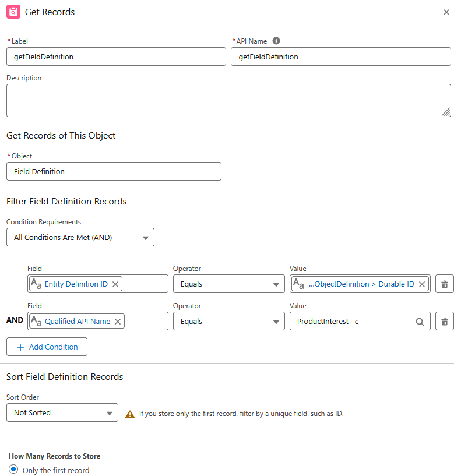Open the API Name info tooltip icon
This screenshot has height=476, width=454.
[276, 41]
